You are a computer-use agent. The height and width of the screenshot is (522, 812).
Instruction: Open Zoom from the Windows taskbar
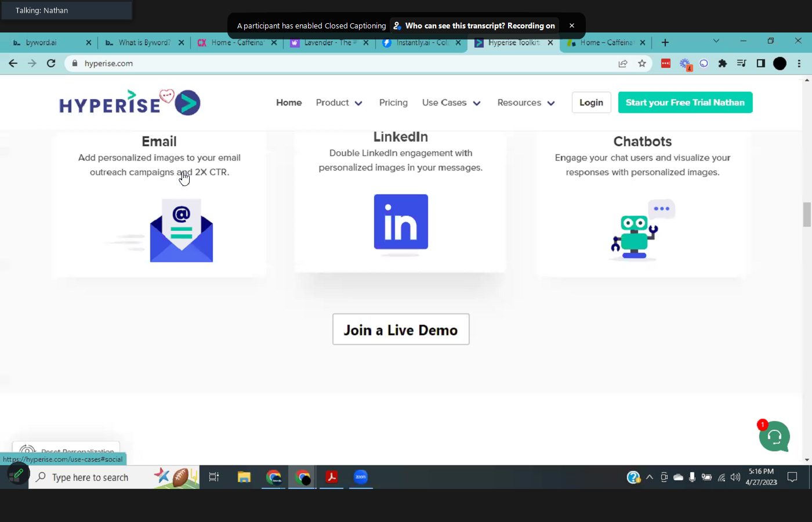pos(361,477)
